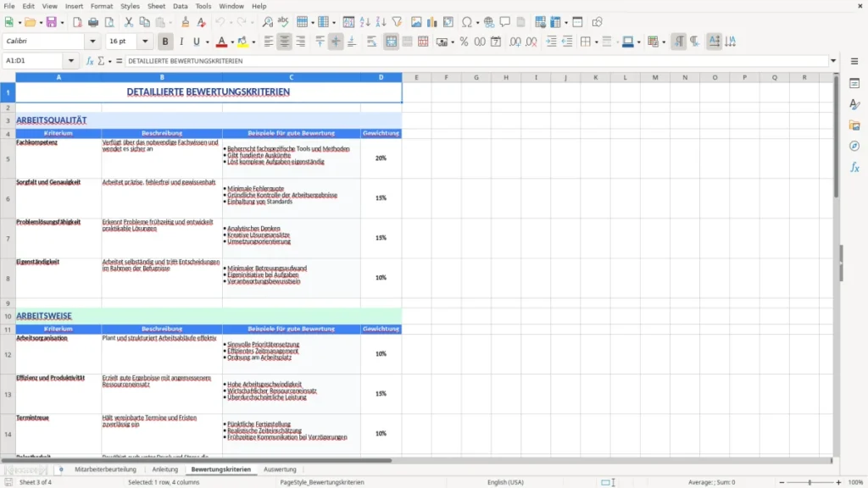Click the Align Left icon
Image resolution: width=868 pixels, height=488 pixels.
pyautogui.click(x=269, y=42)
